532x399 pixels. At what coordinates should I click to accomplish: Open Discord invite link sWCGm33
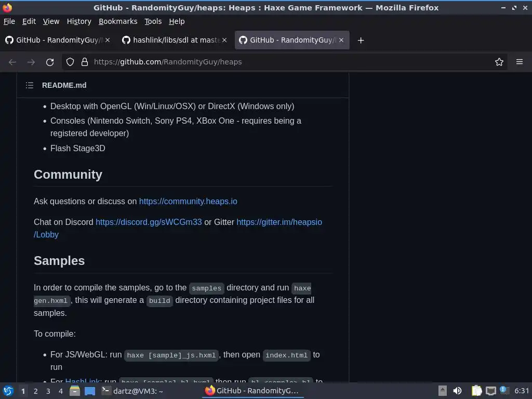[x=149, y=222]
